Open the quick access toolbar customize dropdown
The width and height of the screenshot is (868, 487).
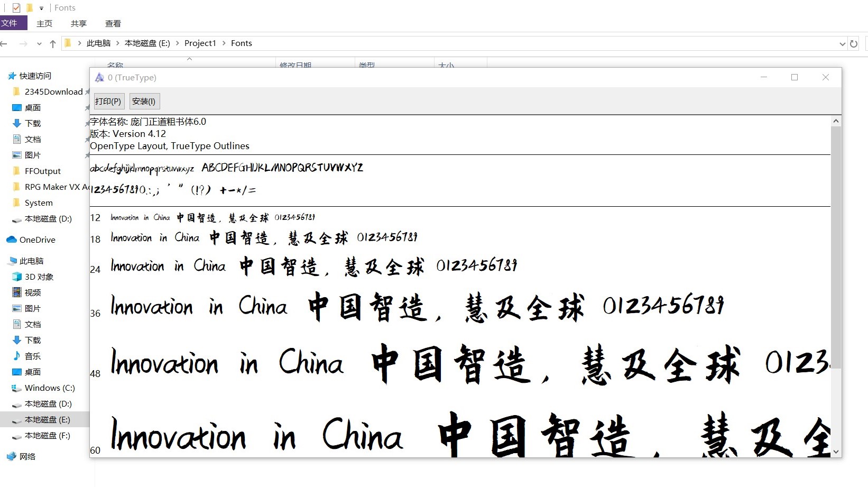click(41, 8)
